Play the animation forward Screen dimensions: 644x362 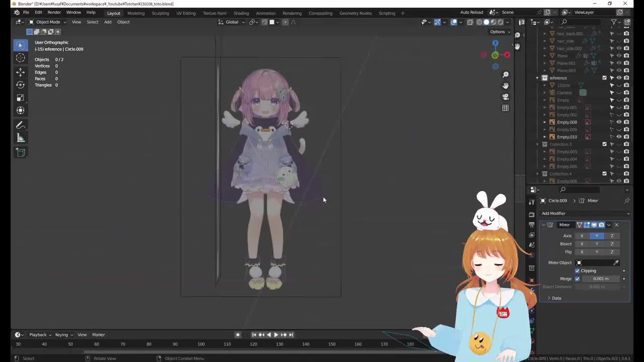pos(276,335)
